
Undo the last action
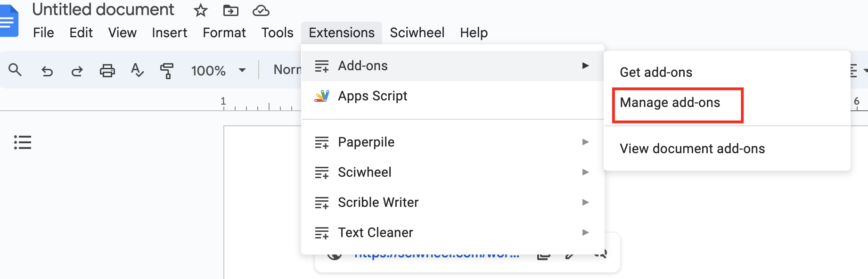pos(47,71)
